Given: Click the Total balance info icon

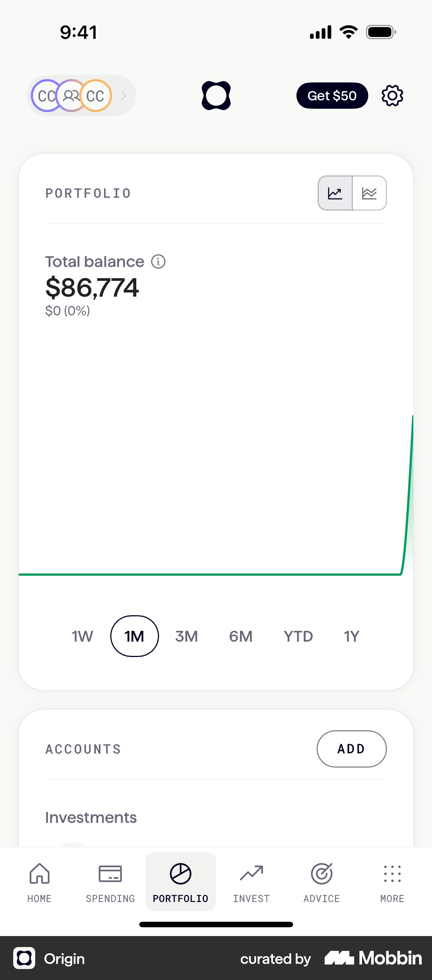Looking at the screenshot, I should click(158, 262).
